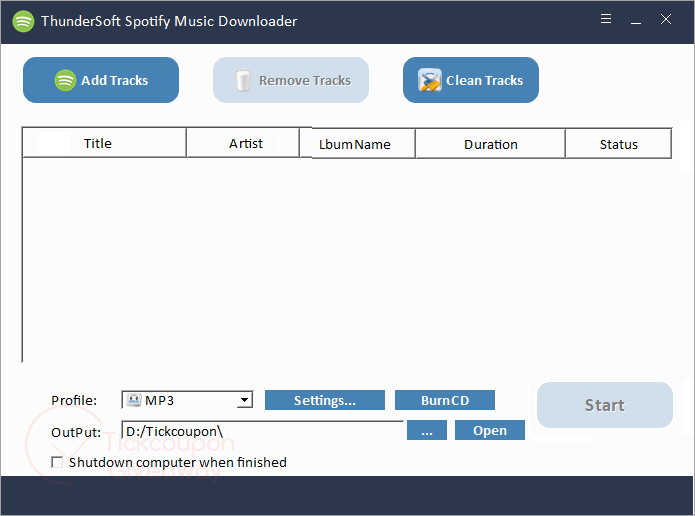Click the trash bin icon on Remove Tracks
The width and height of the screenshot is (695, 516).
tap(243, 80)
